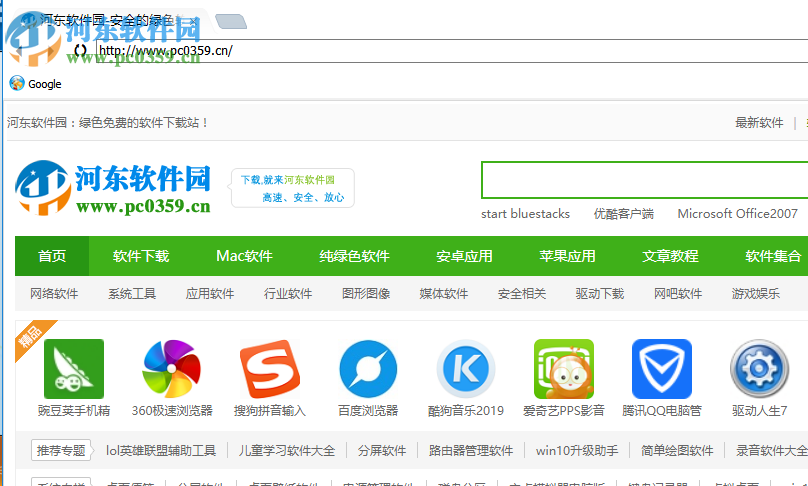
Task: Open the 软件集合 navigation item
Action: point(773,256)
